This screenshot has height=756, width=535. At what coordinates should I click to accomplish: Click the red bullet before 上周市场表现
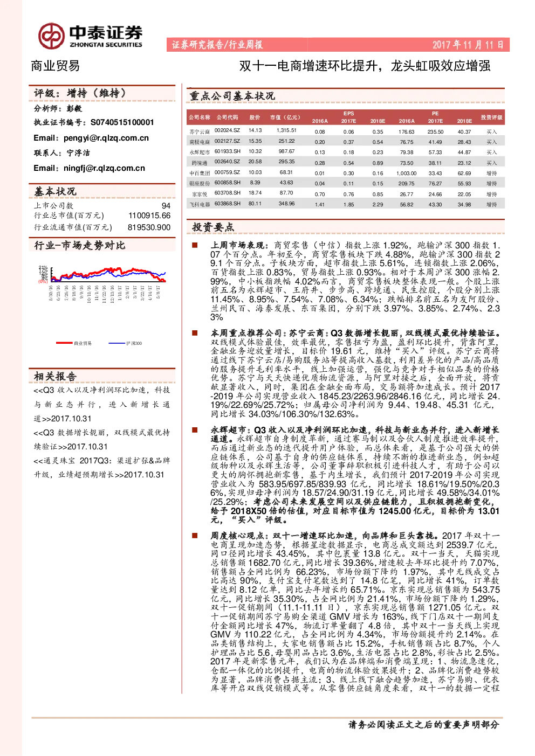195,245
